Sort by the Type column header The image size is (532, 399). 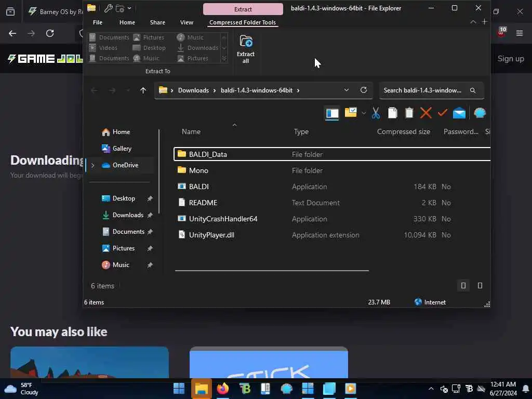coord(301,131)
